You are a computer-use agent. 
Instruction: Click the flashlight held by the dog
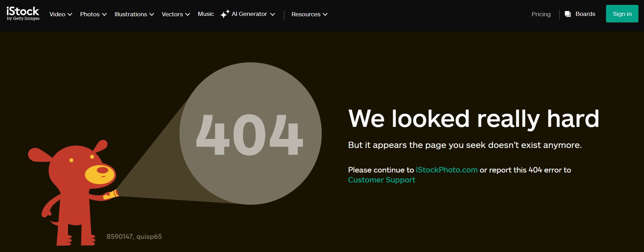click(x=111, y=195)
